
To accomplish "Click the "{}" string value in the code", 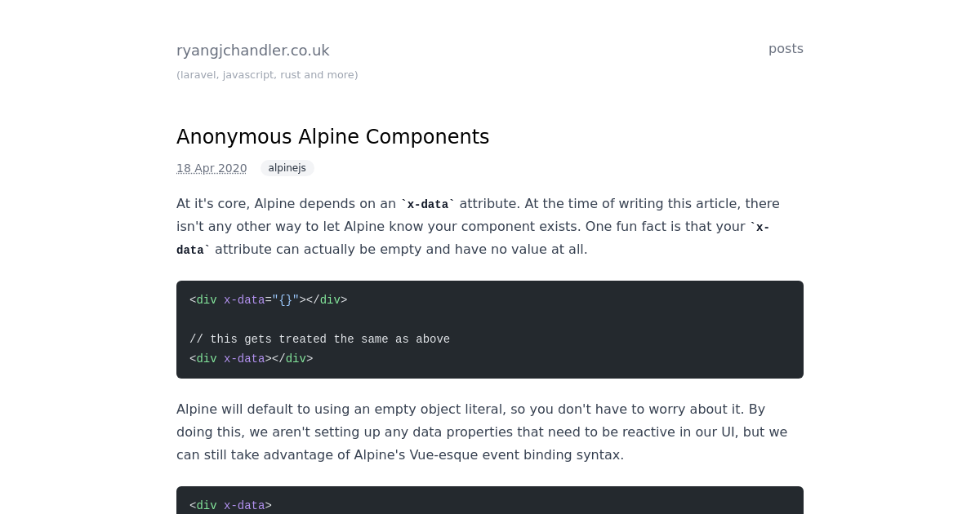I will (285, 300).
